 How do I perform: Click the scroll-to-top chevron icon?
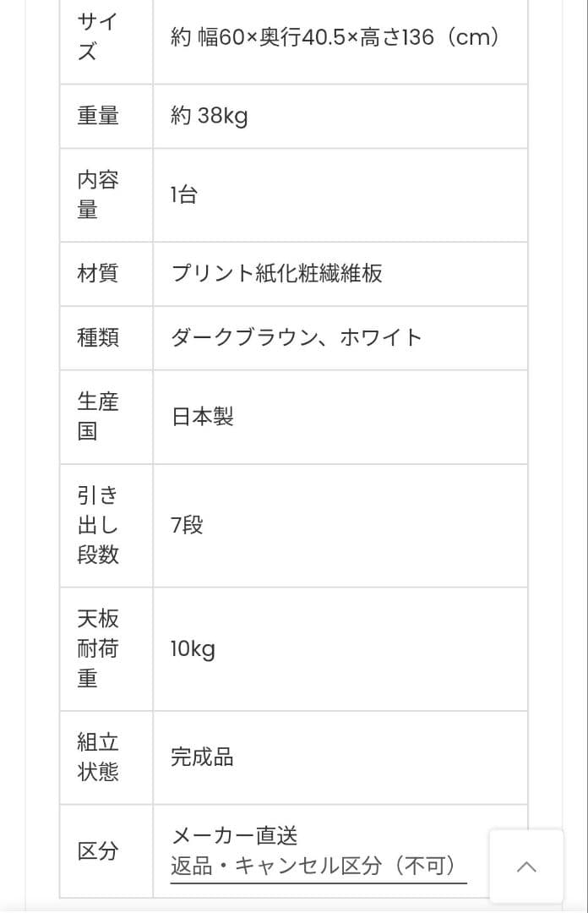pos(526,867)
